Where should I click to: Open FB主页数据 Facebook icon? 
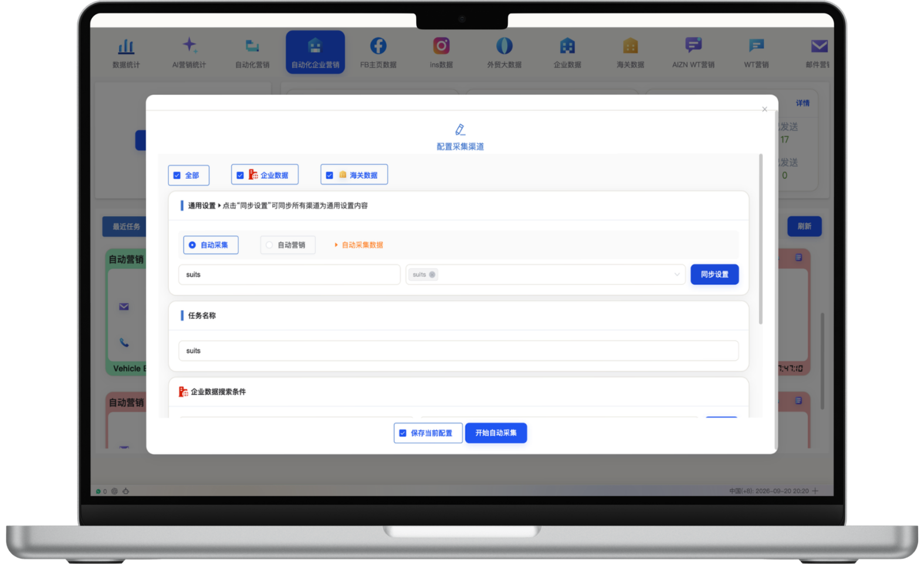point(378,45)
